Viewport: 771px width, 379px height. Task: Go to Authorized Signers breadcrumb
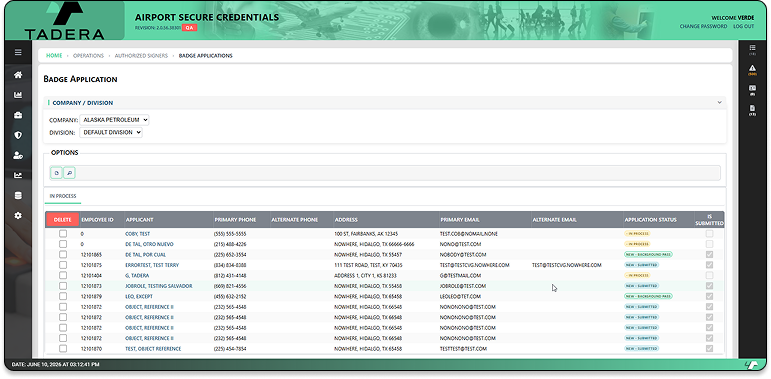141,56
